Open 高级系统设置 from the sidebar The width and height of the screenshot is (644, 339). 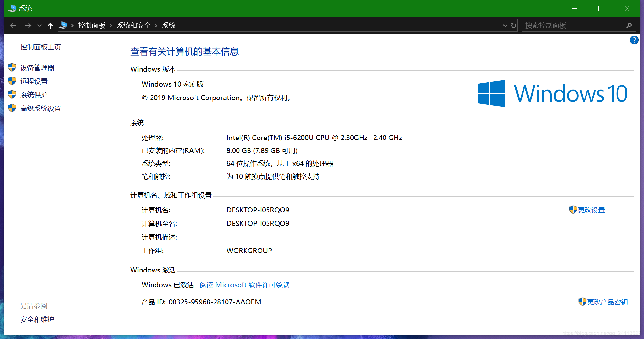(41, 108)
